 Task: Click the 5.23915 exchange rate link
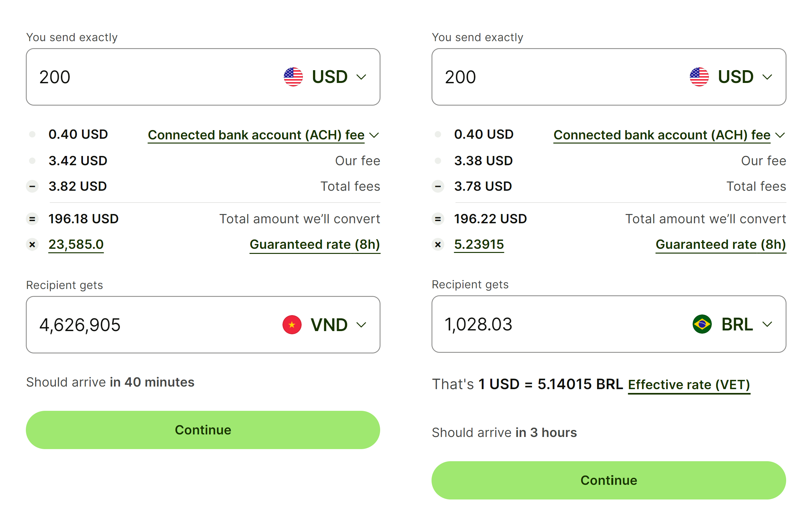(479, 244)
